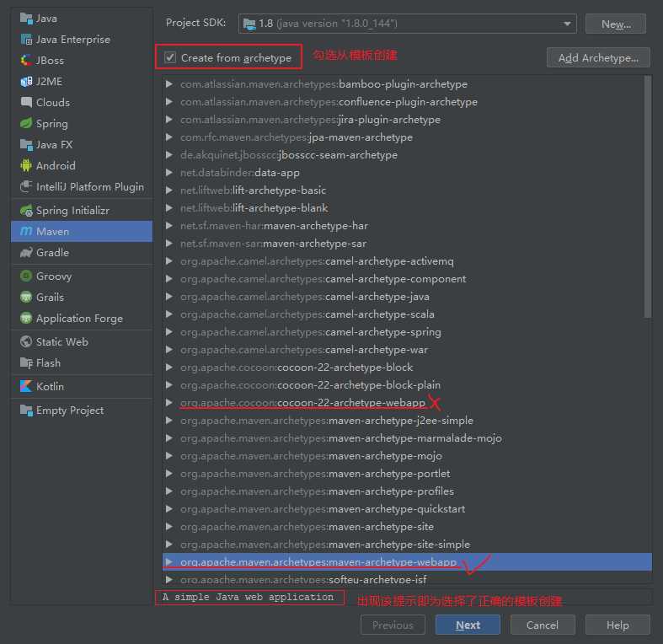Click the Groovy icon
The height and width of the screenshot is (644, 663).
tap(26, 276)
